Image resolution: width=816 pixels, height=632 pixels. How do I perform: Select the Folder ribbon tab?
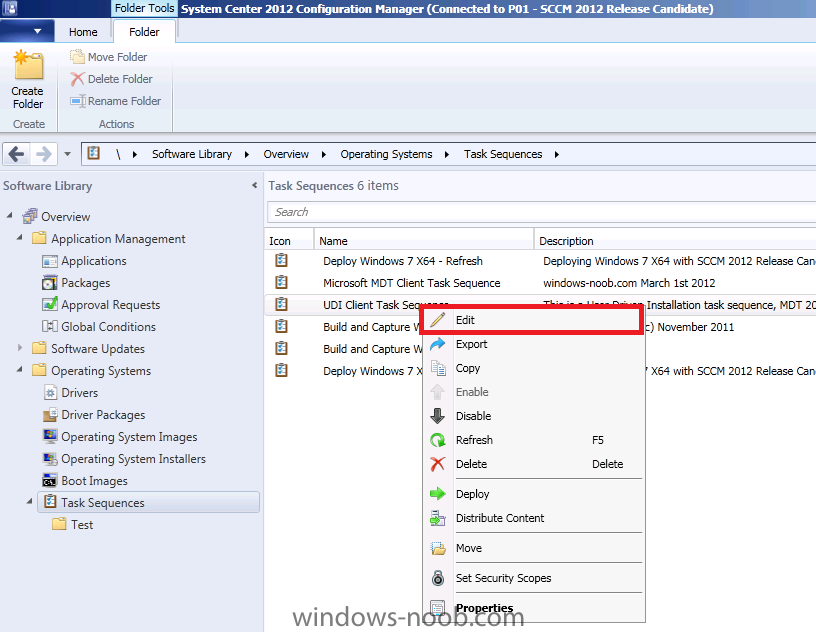coord(144,32)
